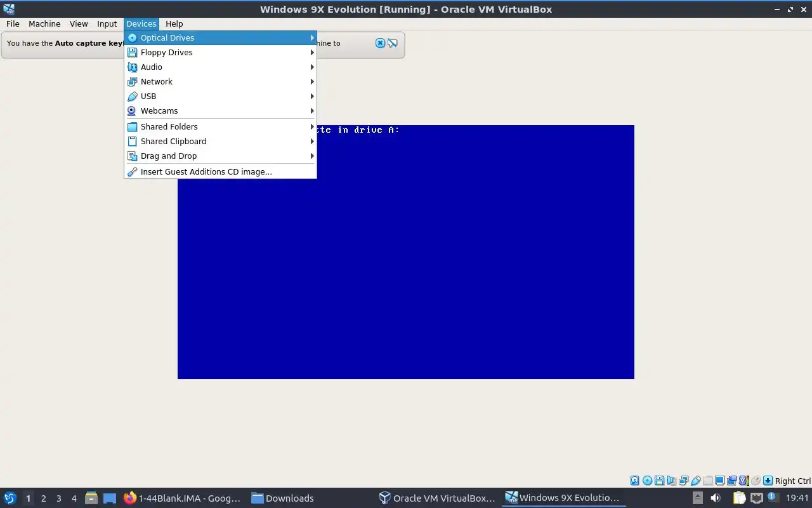812x508 pixels.
Task: Click the optical disc status bar icon
Action: coord(647,481)
